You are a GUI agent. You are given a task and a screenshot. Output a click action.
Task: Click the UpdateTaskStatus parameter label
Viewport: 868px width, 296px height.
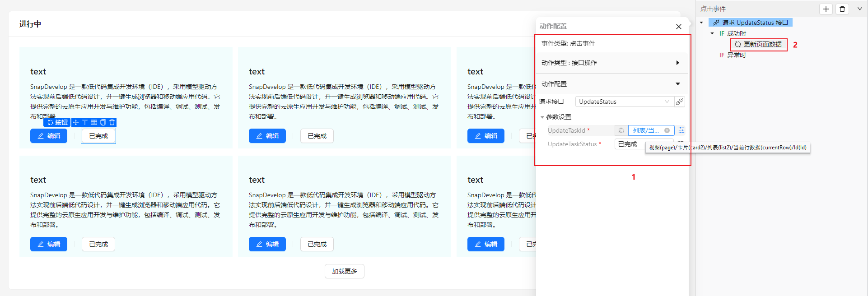pos(572,144)
